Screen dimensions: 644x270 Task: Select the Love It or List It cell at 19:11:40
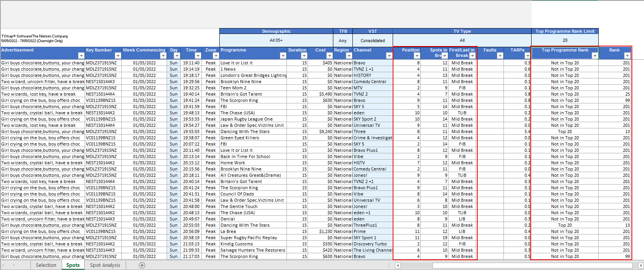(253, 63)
